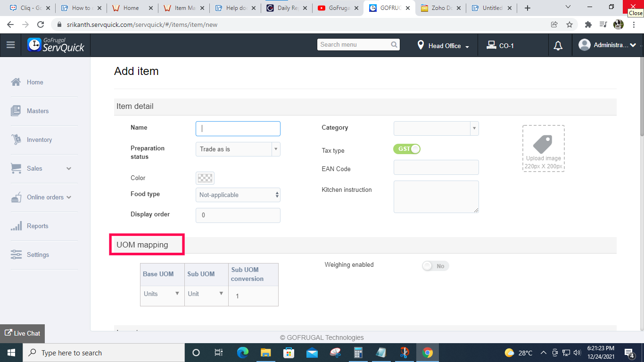Bookmark this tab with the star icon
The height and width of the screenshot is (362, 644).
[570, 25]
